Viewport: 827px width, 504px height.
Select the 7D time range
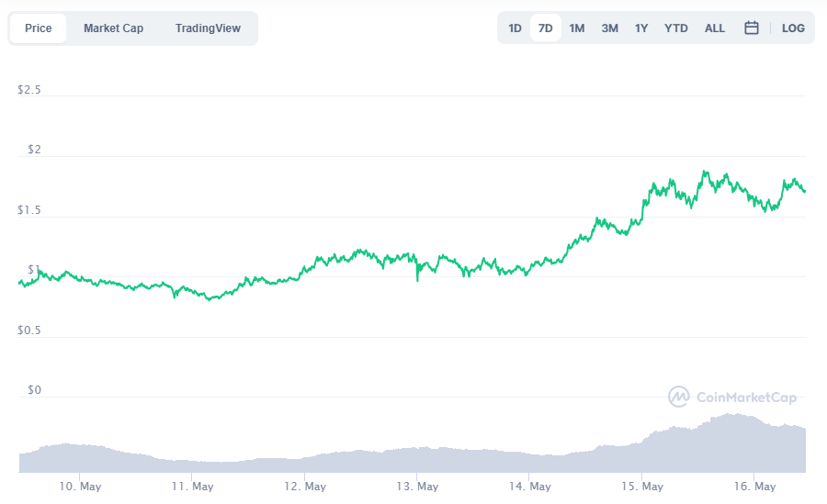545,28
